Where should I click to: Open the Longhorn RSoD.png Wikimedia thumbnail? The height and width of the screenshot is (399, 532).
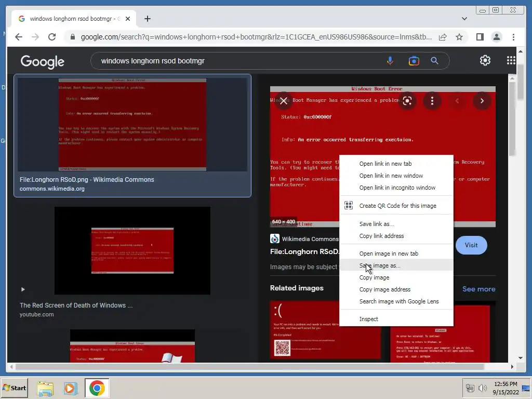(x=132, y=125)
